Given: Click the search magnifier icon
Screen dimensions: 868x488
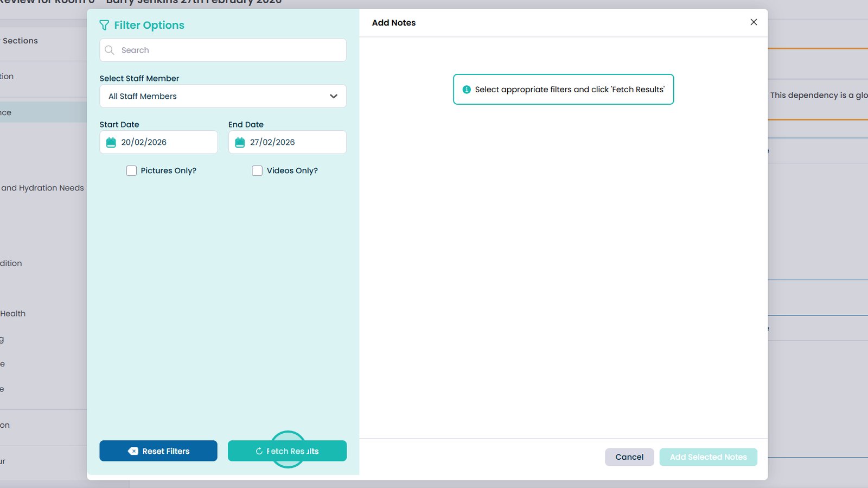Looking at the screenshot, I should click(110, 50).
